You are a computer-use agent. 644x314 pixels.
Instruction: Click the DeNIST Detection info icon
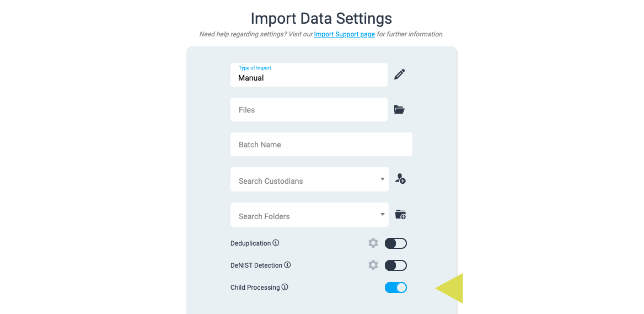(x=287, y=265)
